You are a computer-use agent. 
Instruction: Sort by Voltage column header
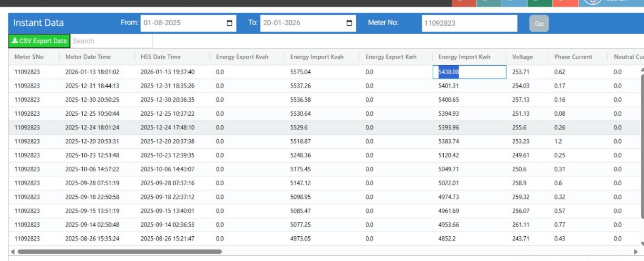(522, 57)
